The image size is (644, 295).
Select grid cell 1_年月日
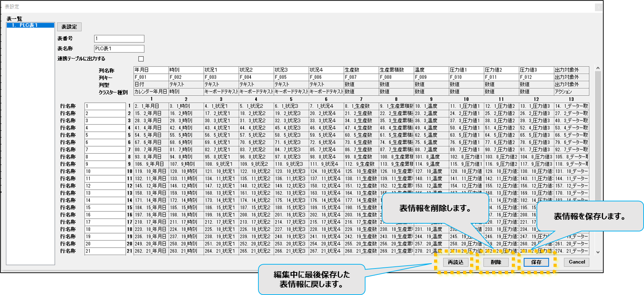(x=151, y=106)
